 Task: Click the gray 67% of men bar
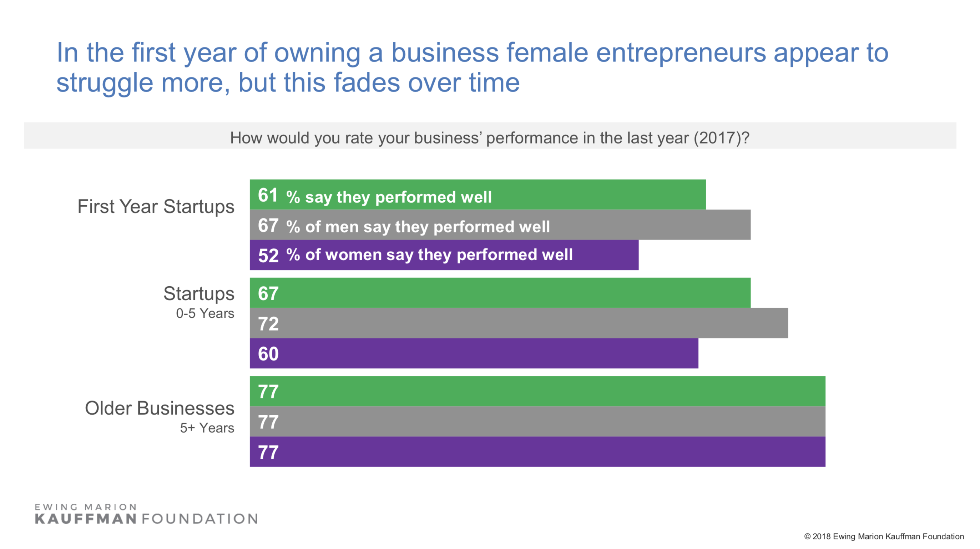point(500,225)
